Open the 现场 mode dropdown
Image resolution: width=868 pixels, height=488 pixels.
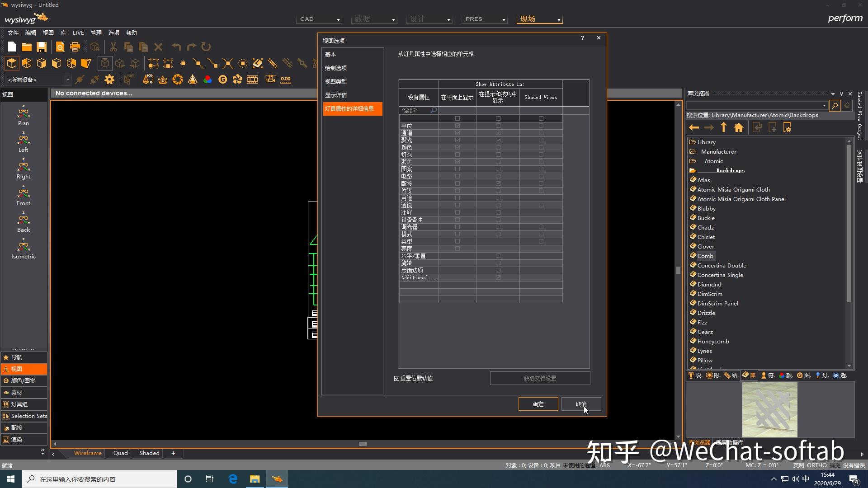tap(539, 19)
